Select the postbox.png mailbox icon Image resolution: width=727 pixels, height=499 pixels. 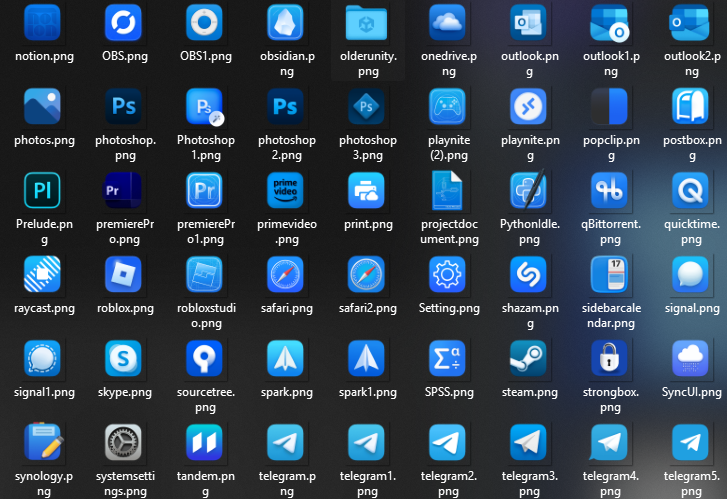point(690,106)
